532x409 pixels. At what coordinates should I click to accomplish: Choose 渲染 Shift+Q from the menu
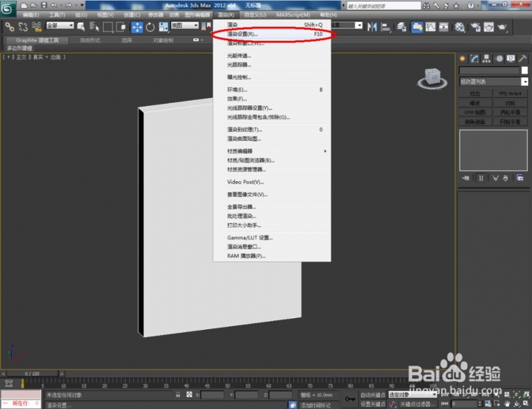(x=272, y=25)
